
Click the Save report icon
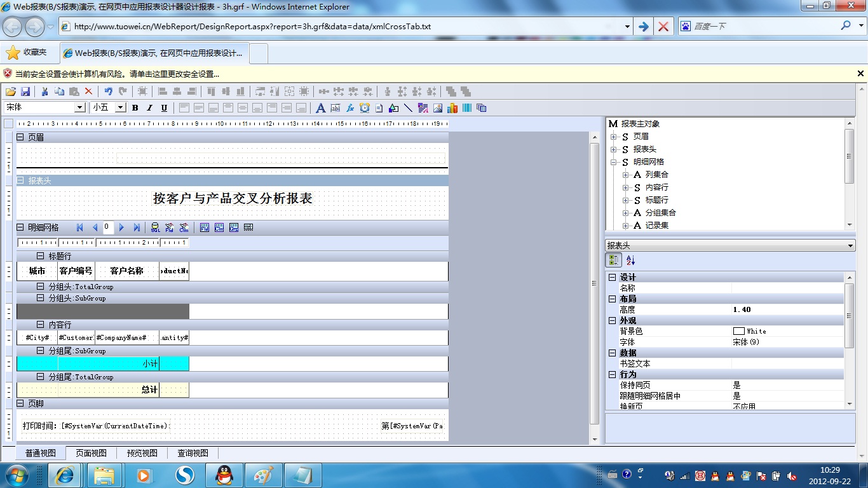click(x=25, y=91)
